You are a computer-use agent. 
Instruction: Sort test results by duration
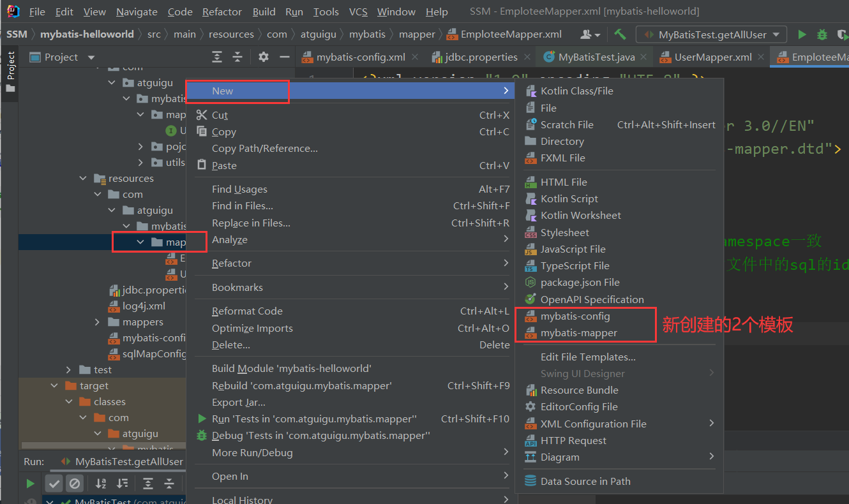coord(123,483)
